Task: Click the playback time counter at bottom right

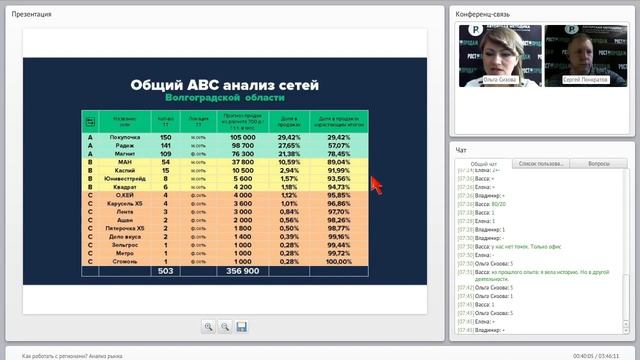Action: (x=596, y=356)
